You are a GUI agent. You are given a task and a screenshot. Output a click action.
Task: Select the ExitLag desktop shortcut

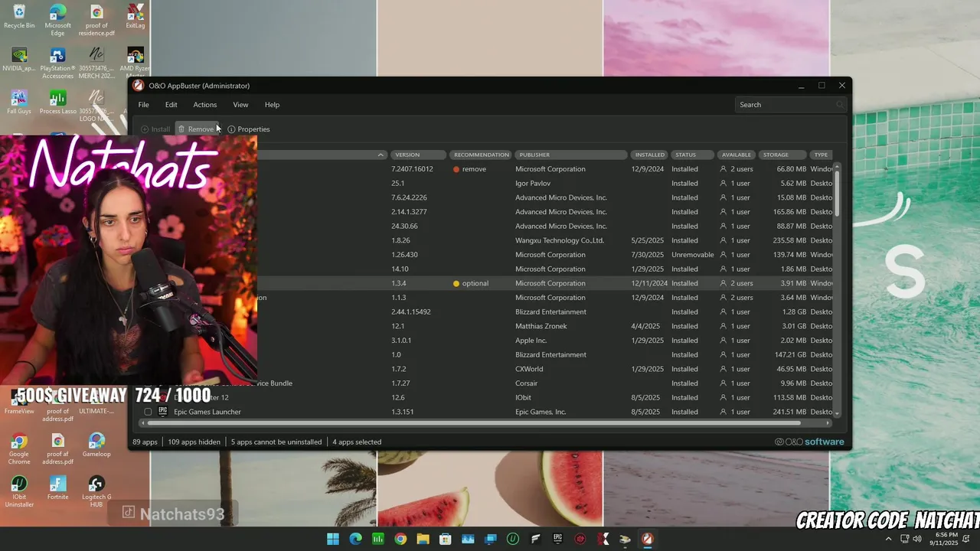(x=136, y=17)
